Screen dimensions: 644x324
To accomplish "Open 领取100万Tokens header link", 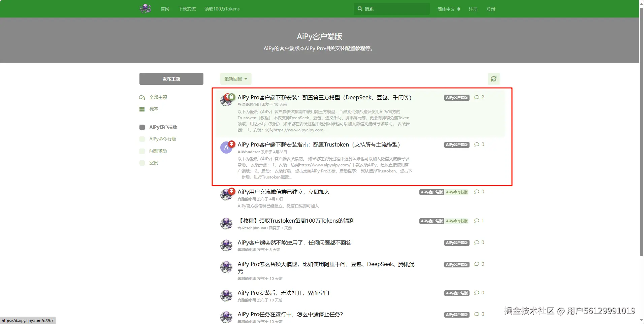I will [x=222, y=9].
